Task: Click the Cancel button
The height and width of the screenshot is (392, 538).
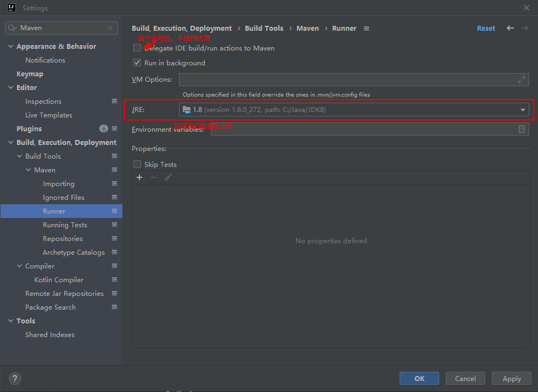Action: click(466, 378)
